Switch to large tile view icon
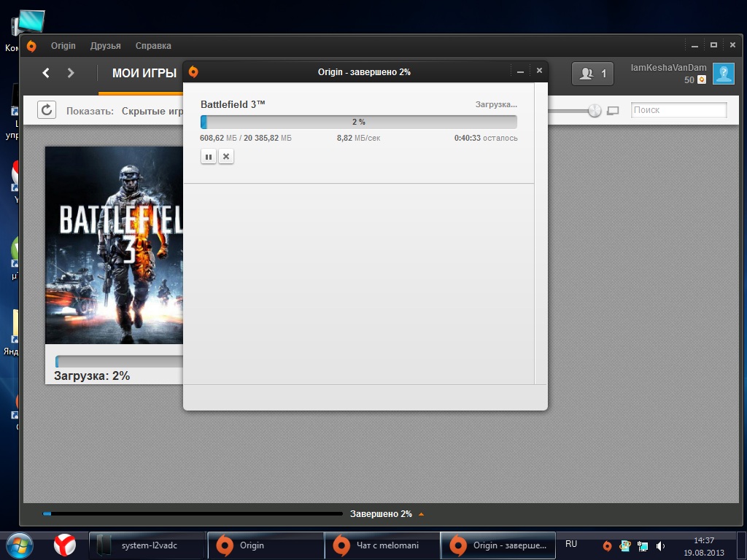This screenshot has width=747, height=560. click(x=613, y=111)
